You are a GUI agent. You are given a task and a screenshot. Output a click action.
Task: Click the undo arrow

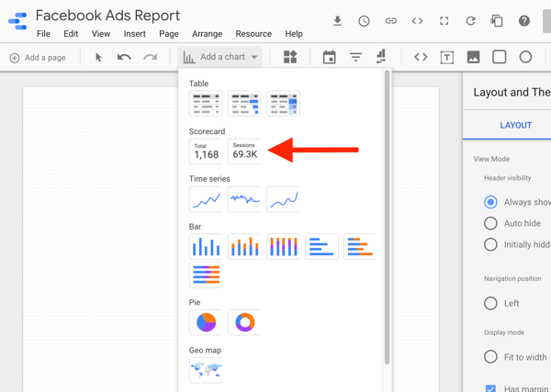[124, 57]
